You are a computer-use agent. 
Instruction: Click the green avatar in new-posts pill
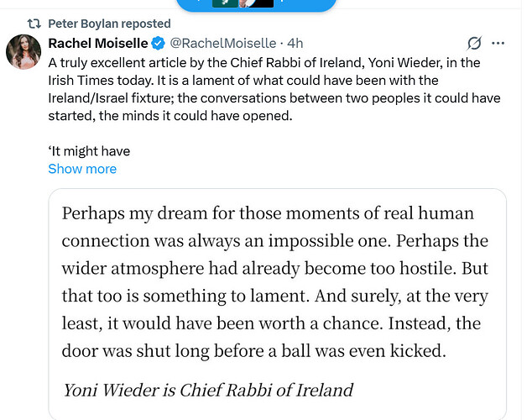[x=225, y=3]
